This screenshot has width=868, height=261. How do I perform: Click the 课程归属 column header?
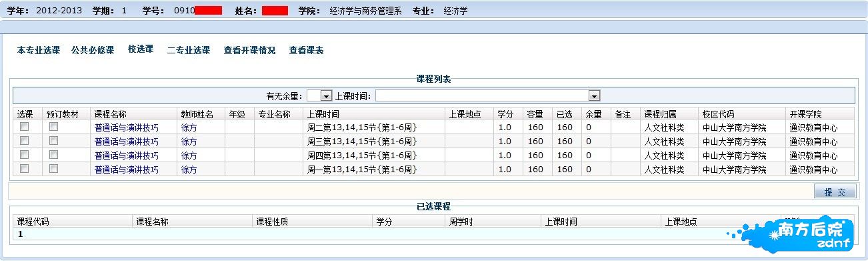coord(661,114)
